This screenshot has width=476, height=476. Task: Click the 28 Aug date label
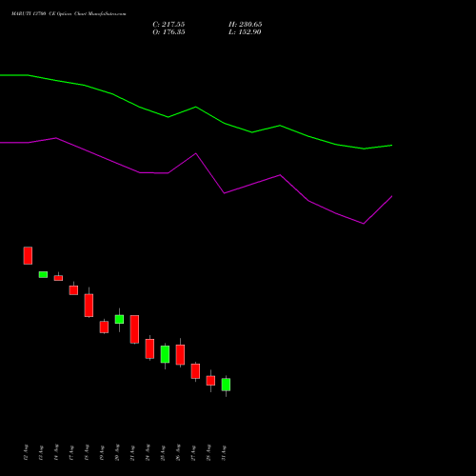tap(208, 452)
